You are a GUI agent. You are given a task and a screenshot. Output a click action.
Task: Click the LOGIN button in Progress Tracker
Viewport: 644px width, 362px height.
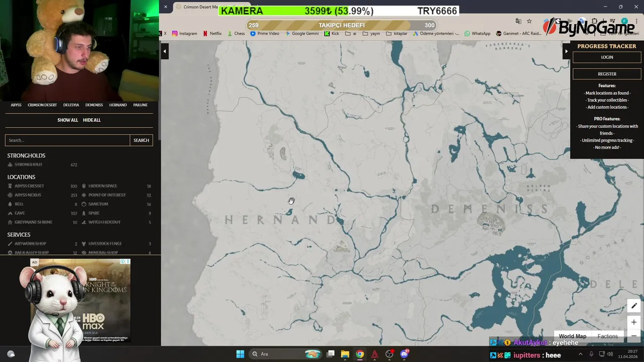point(607,57)
